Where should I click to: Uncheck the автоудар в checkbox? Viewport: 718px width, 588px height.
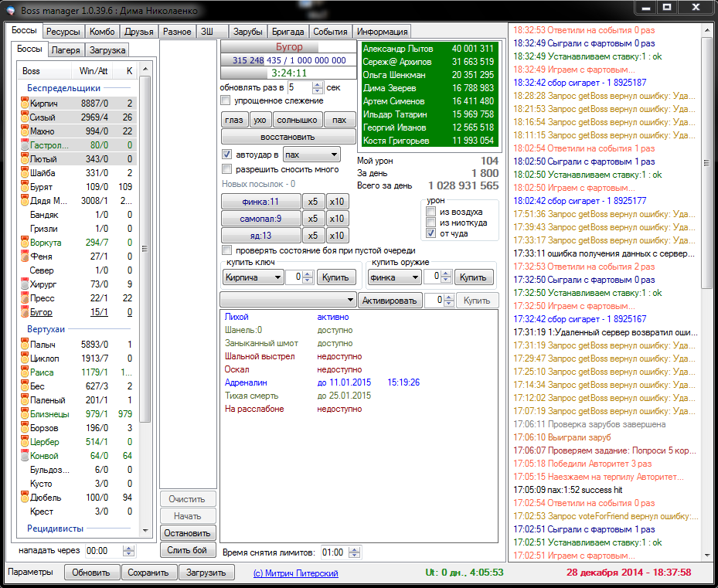pos(226,155)
